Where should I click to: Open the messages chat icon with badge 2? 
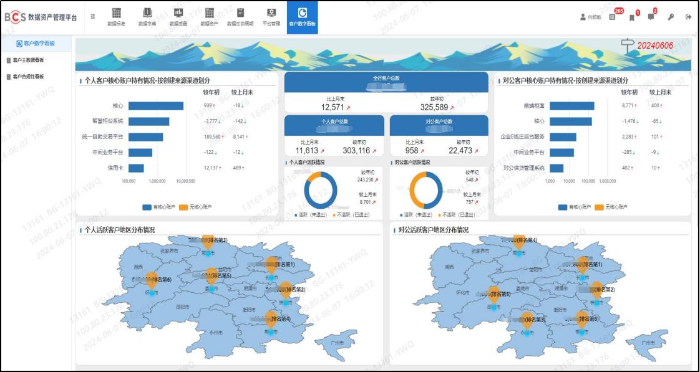(651, 17)
